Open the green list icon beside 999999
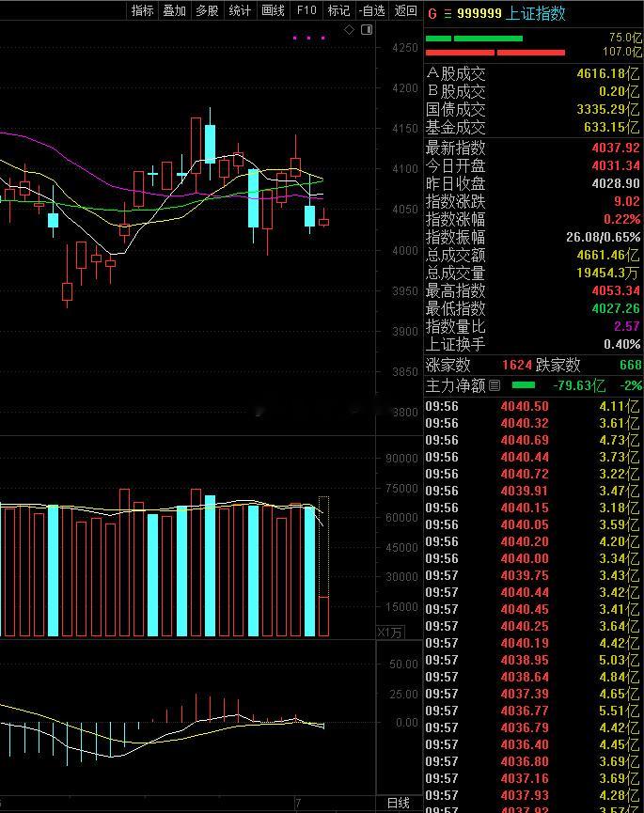Image resolution: width=644 pixels, height=813 pixels. (447, 14)
